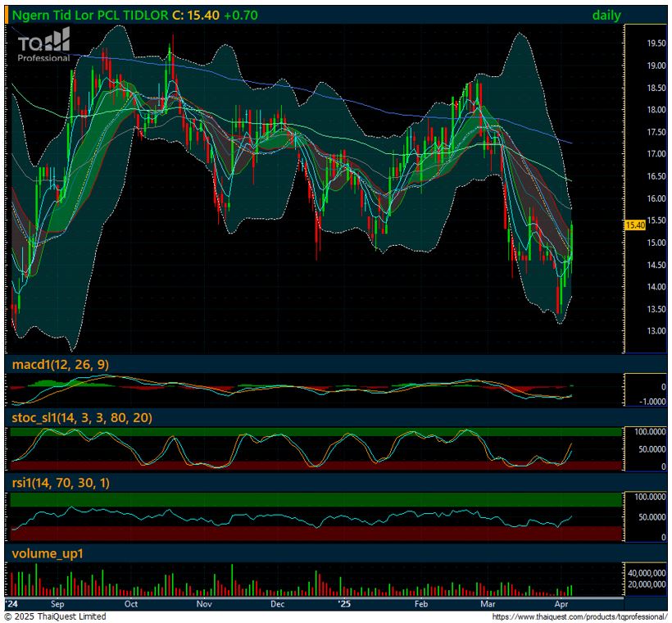This screenshot has width=672, height=623.
Task: Click the '+0.70' price change value
Action: (x=241, y=16)
